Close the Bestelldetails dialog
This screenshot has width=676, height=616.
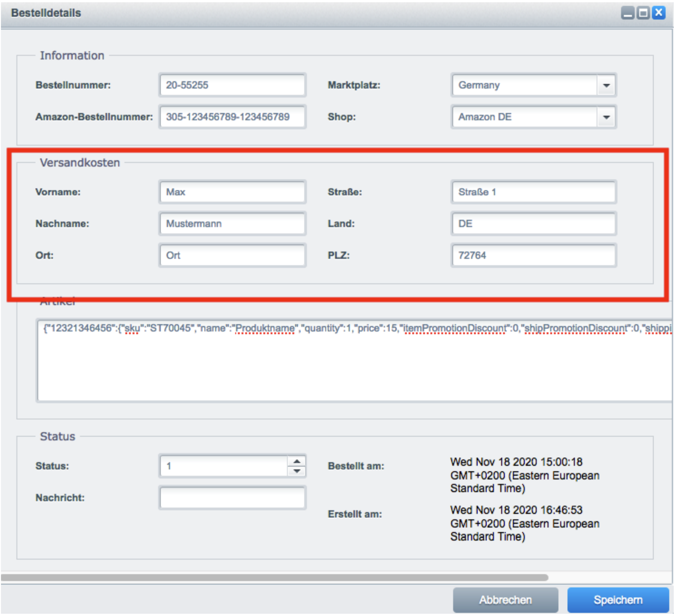[x=659, y=13]
